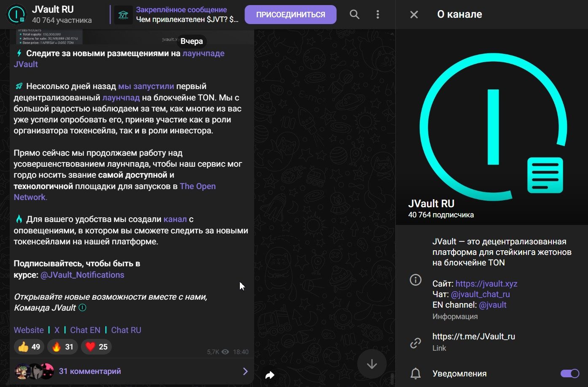Click the JVault RU title in chat header
588x387 pixels.
tap(53, 9)
